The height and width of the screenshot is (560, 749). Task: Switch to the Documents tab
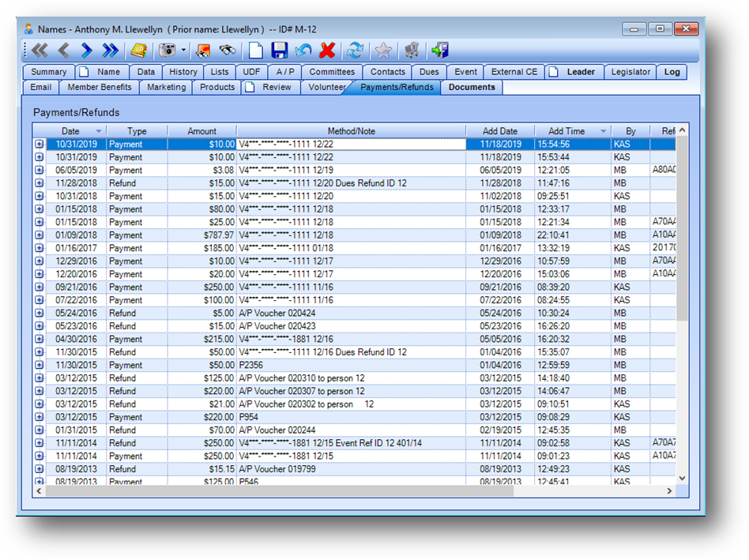tap(472, 87)
